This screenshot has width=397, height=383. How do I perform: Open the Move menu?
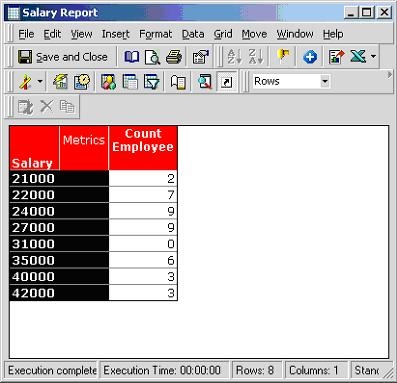(254, 34)
